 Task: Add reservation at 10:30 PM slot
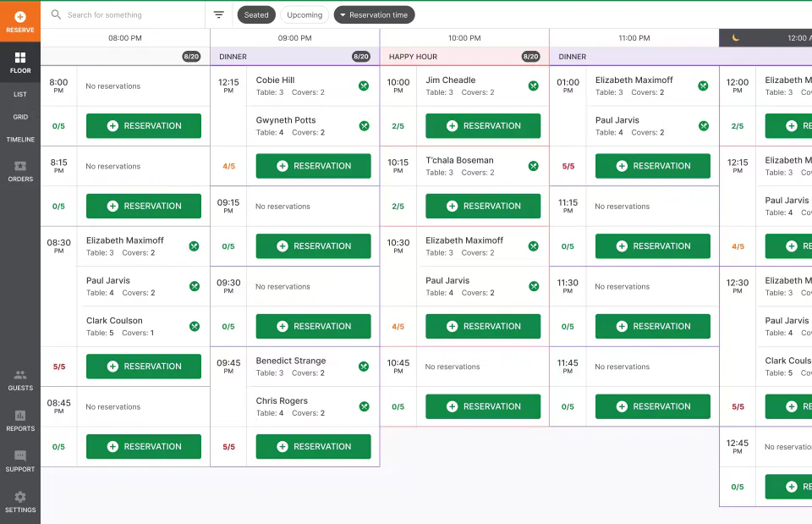(483, 327)
